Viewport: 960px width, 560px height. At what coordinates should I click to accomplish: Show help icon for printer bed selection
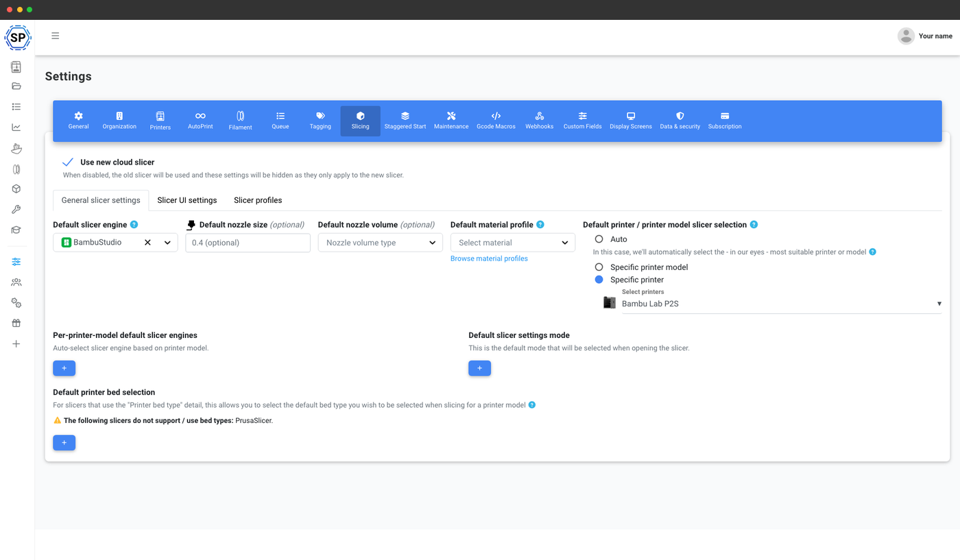pos(532,405)
